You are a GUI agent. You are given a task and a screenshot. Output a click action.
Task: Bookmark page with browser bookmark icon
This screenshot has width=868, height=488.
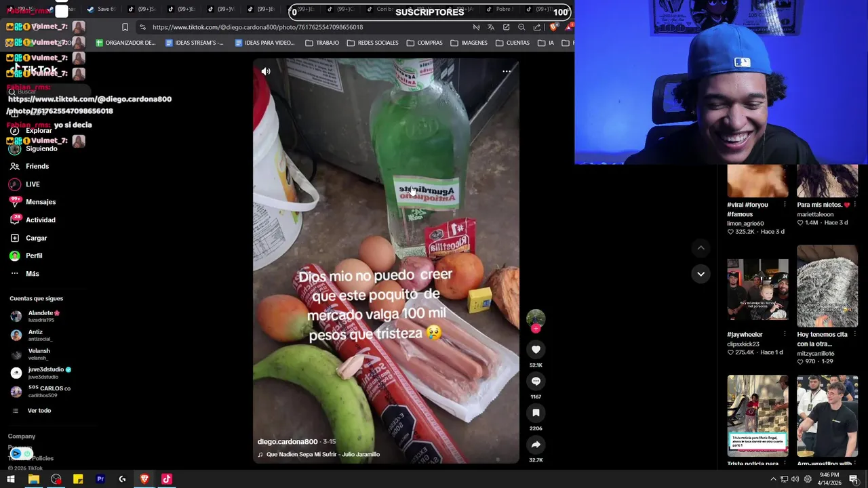coord(125,27)
